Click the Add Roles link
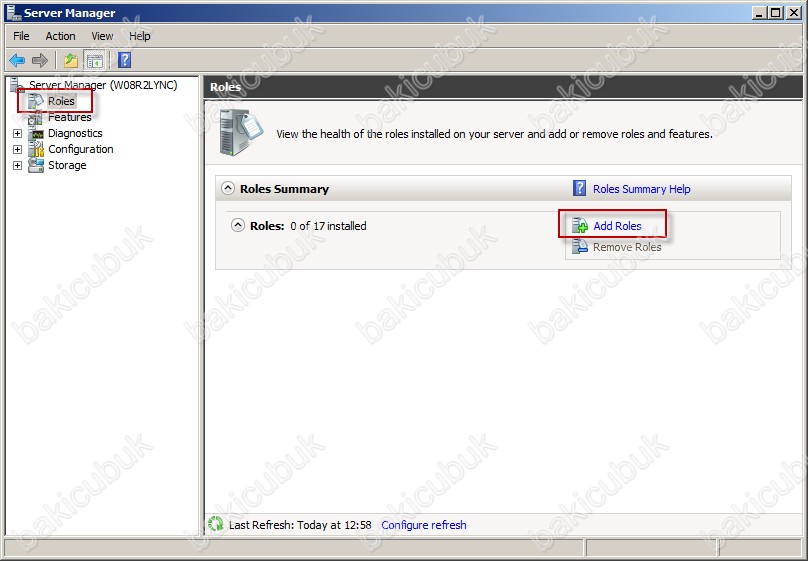This screenshot has height=561, width=808. (617, 226)
